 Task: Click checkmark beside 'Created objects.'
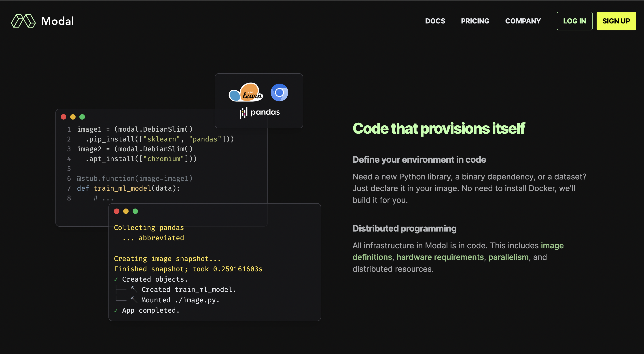tap(116, 279)
